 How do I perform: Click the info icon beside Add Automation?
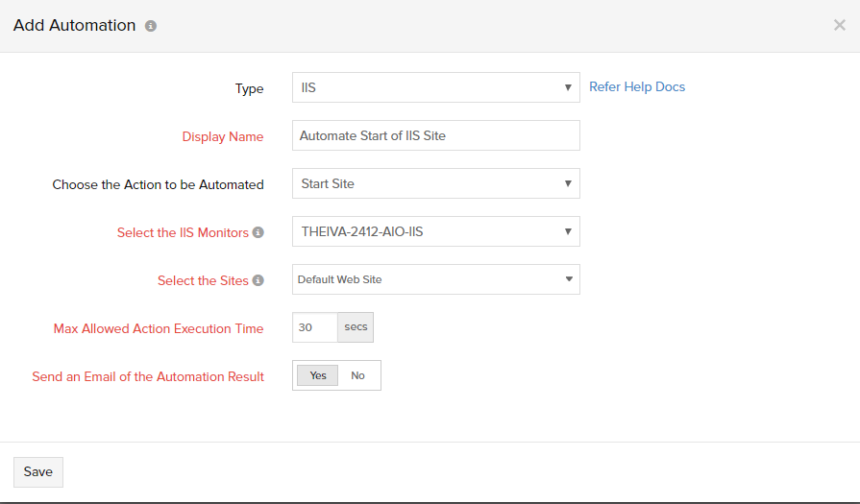click(x=151, y=26)
